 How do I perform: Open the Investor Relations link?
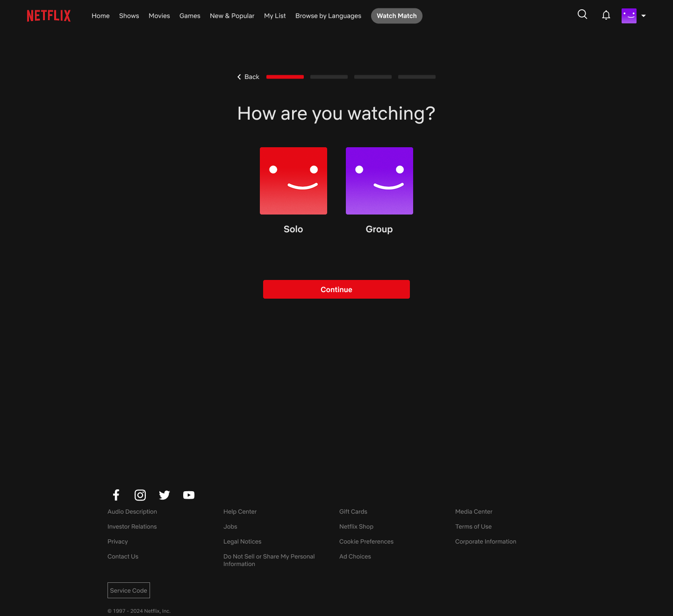click(x=132, y=527)
